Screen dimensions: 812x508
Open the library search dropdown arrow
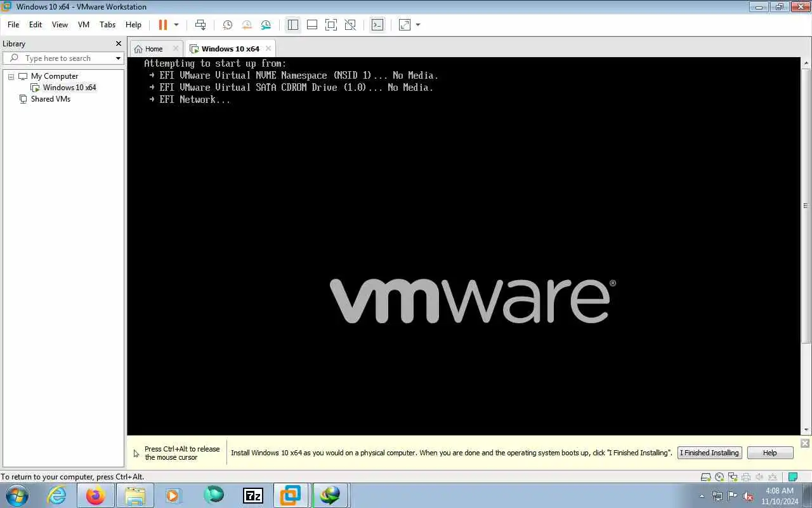(118, 58)
